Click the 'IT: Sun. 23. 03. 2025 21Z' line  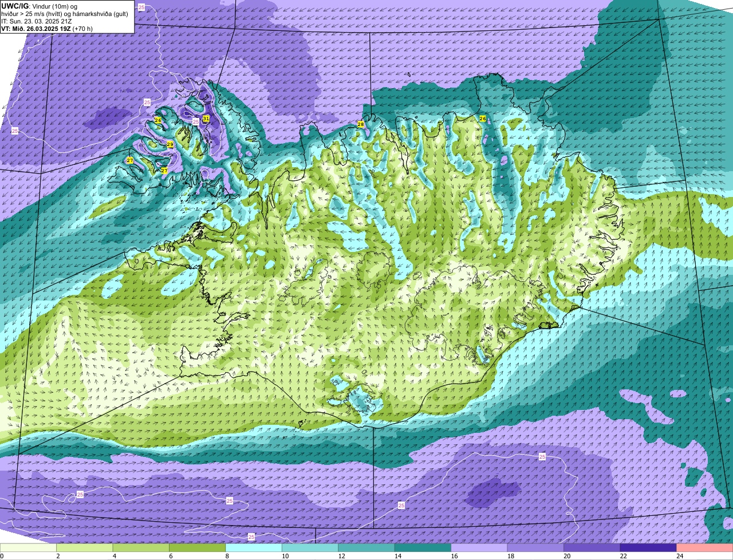pyautogui.click(x=37, y=21)
